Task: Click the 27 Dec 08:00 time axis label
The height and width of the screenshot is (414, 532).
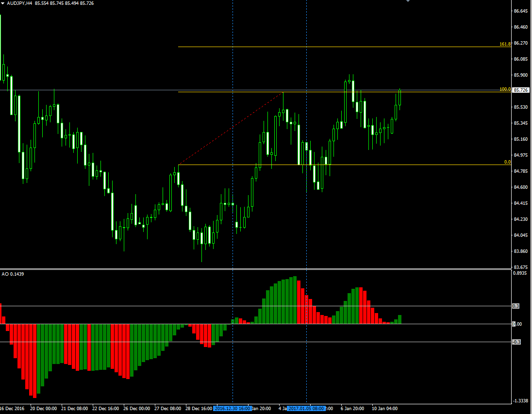Action: [167, 409]
